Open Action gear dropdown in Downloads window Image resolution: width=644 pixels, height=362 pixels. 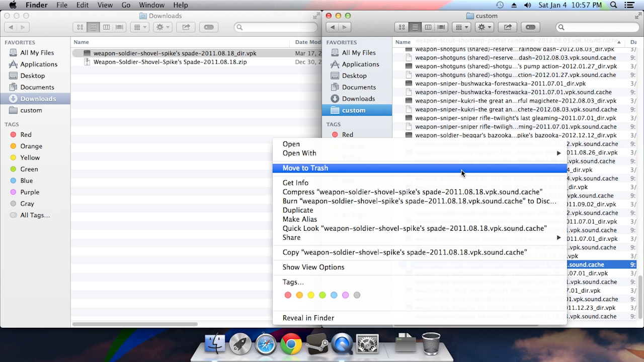coord(163,27)
